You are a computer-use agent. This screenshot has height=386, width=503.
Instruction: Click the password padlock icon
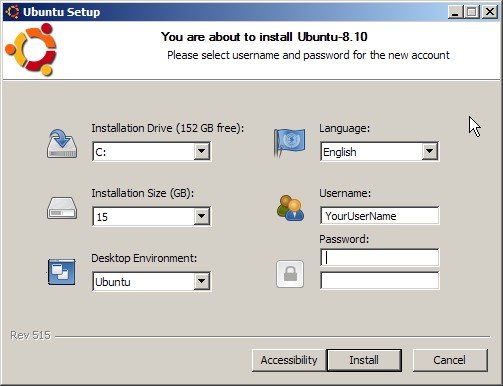[290, 274]
